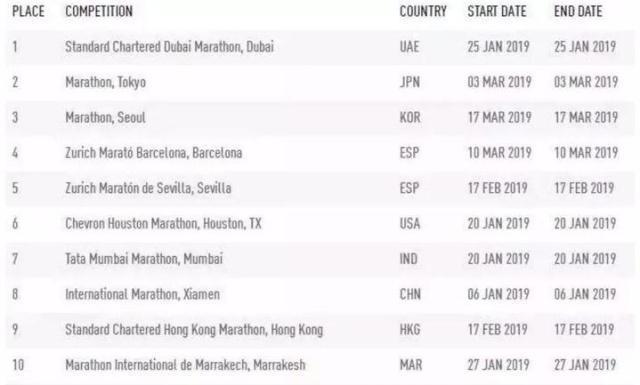Select the Marathon, Seoul row

(x=320, y=118)
